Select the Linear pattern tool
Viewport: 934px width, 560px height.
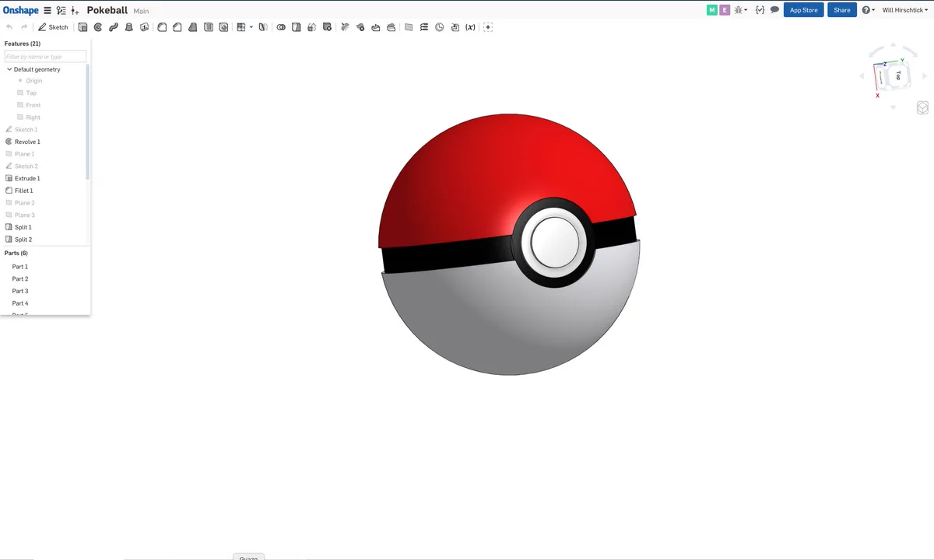pyautogui.click(x=241, y=27)
